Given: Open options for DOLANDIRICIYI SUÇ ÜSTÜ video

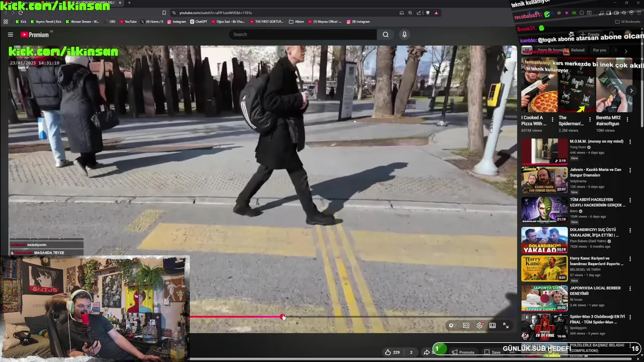Looking at the screenshot, I should pos(630,230).
